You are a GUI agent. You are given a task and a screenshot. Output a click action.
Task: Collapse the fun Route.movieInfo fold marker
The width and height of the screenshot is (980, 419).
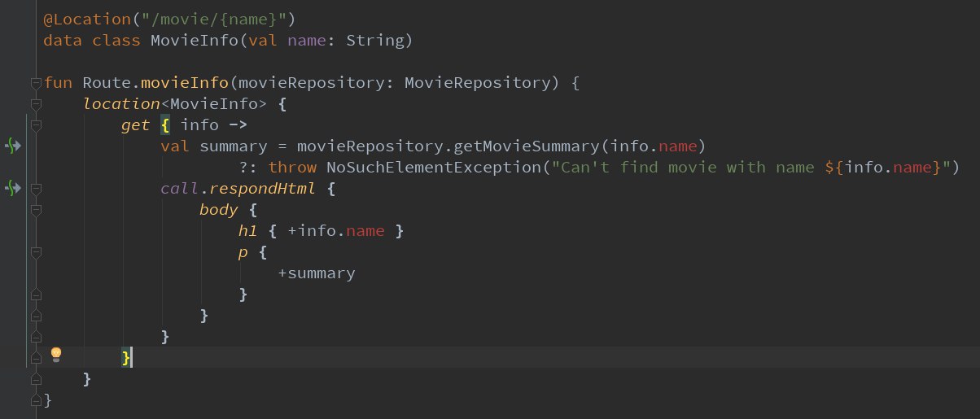[x=35, y=83]
